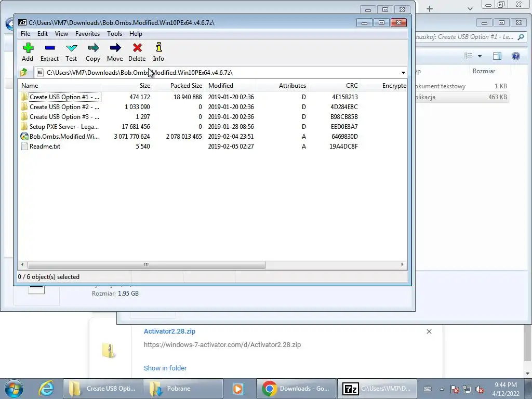
Task: Show hidden tray icons arrow
Action: tap(442, 389)
